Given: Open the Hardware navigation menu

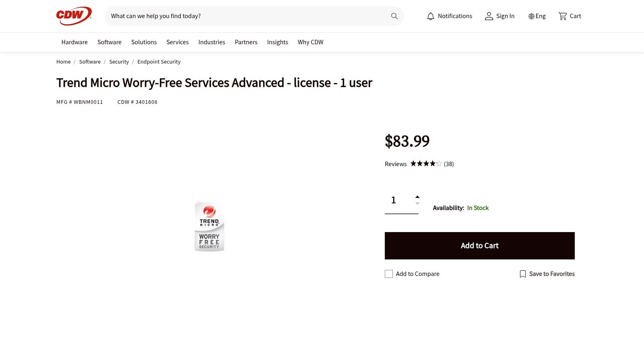Looking at the screenshot, I should 74,42.
